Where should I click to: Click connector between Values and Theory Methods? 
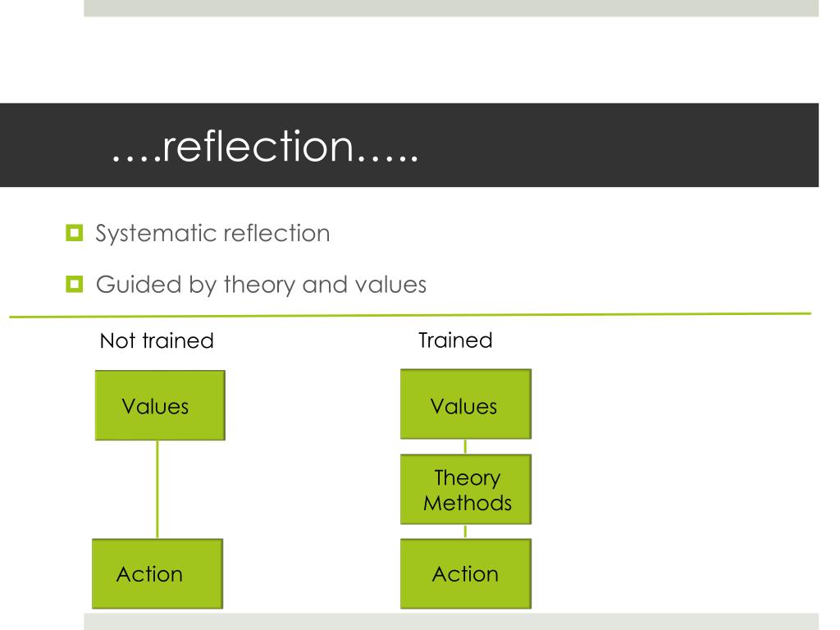click(x=465, y=447)
